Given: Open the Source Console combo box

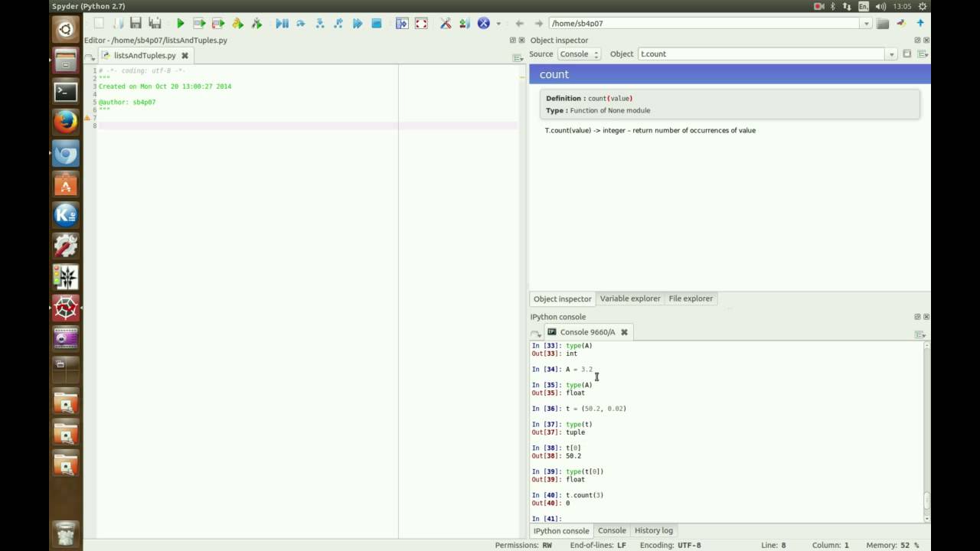Looking at the screenshot, I should click(579, 54).
